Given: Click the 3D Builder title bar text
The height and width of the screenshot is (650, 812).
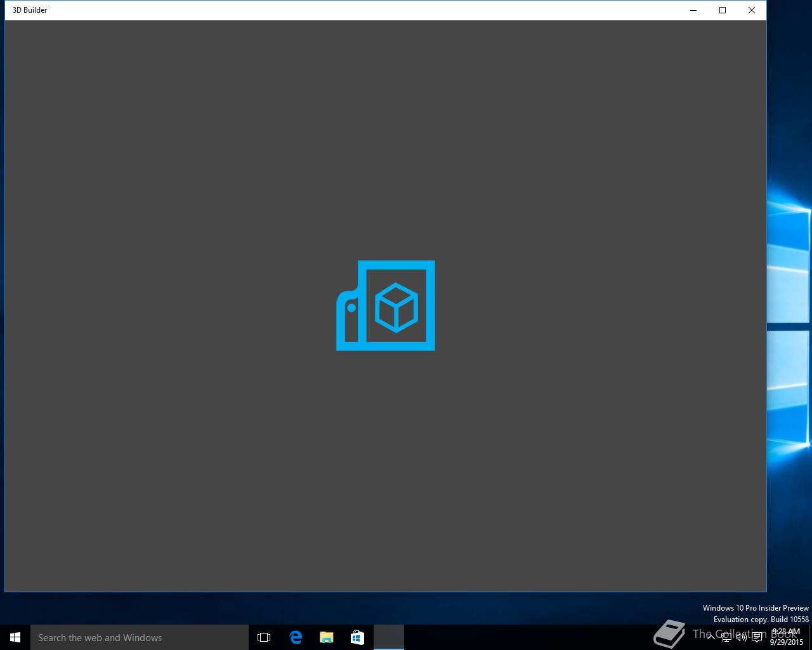Looking at the screenshot, I should pyautogui.click(x=30, y=10).
